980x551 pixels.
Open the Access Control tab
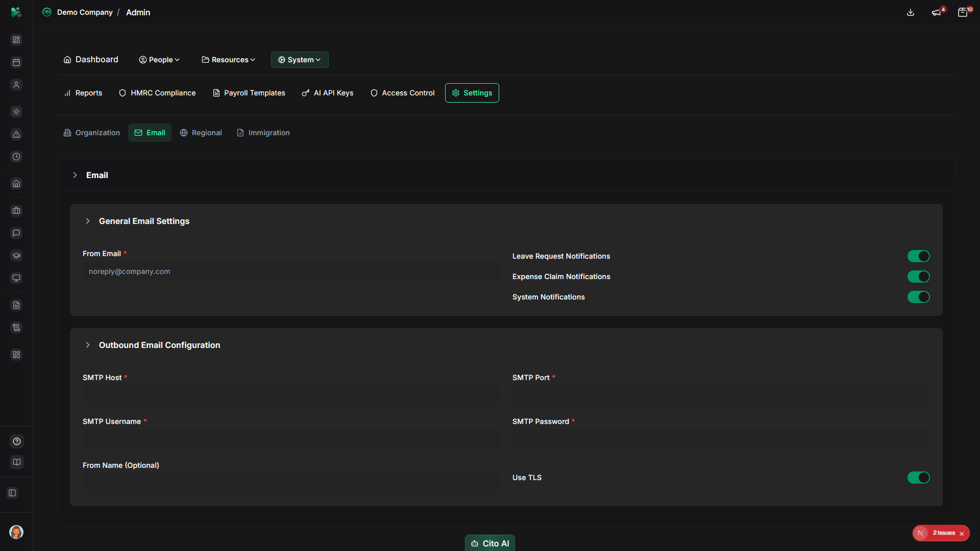402,93
